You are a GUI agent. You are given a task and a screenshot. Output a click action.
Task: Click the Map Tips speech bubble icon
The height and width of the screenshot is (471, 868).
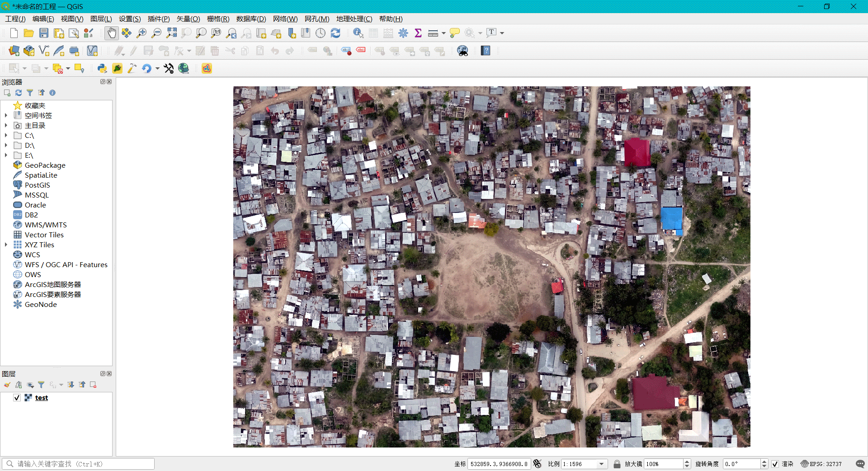point(455,33)
